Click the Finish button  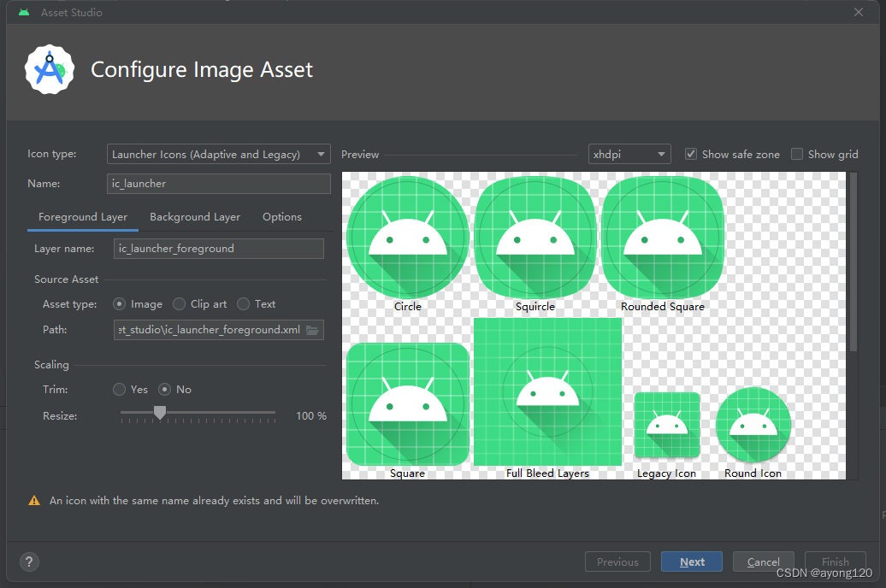click(836, 562)
